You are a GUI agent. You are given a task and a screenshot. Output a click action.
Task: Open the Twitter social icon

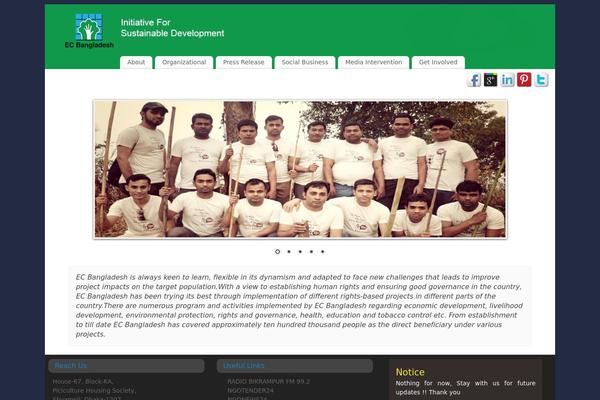pyautogui.click(x=541, y=80)
